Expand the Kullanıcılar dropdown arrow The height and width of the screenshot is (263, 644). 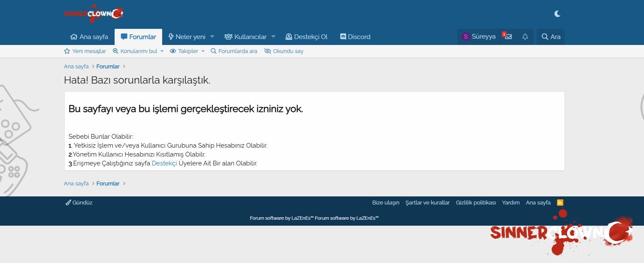pyautogui.click(x=273, y=37)
